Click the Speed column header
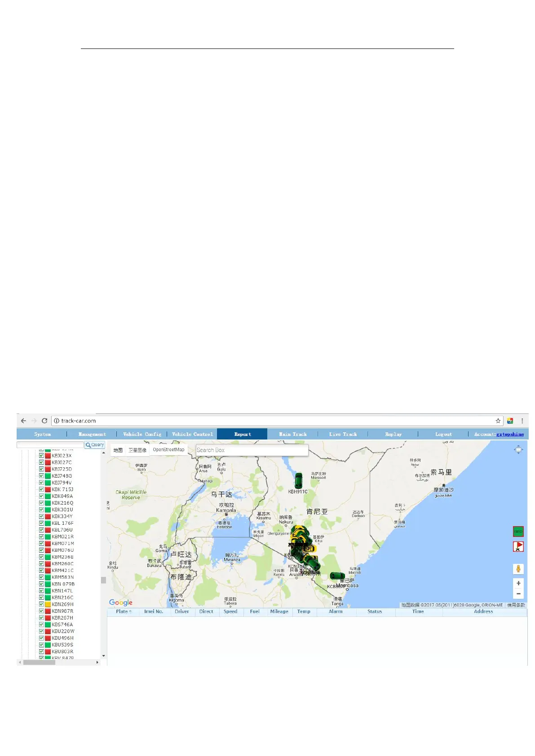 point(230,611)
